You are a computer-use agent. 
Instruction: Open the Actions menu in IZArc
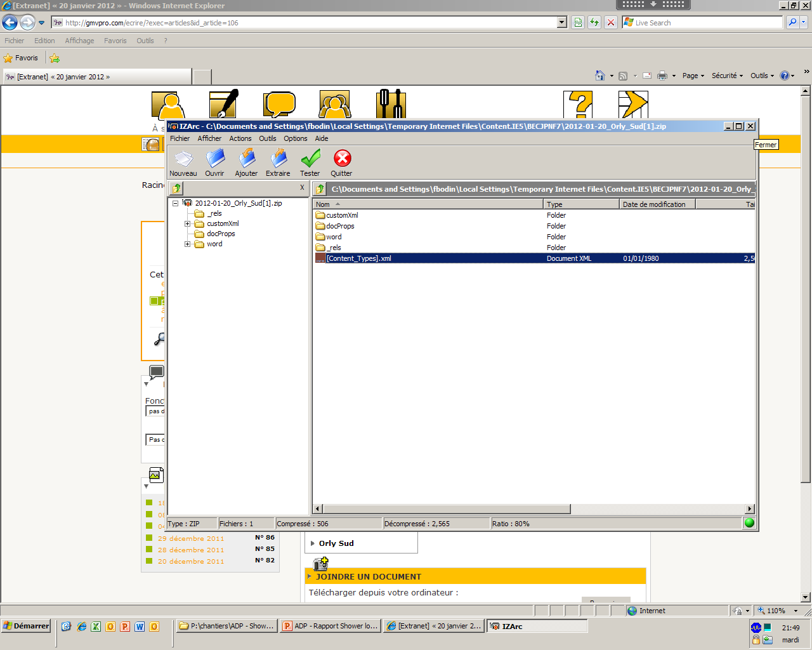[x=240, y=138]
